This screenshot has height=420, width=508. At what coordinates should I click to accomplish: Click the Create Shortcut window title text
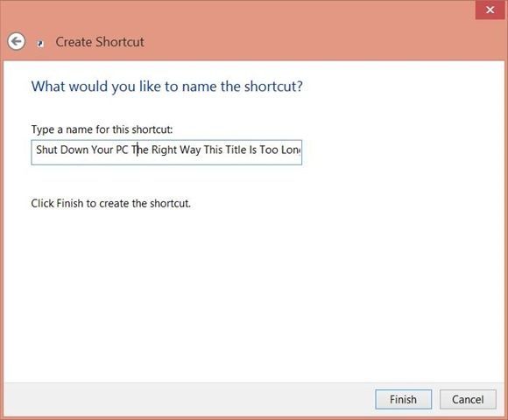tap(100, 42)
